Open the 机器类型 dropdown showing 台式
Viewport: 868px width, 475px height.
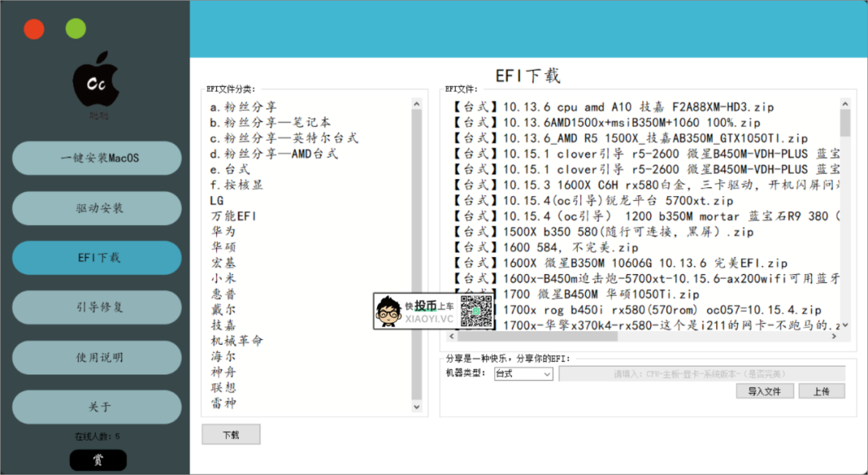tap(523, 374)
